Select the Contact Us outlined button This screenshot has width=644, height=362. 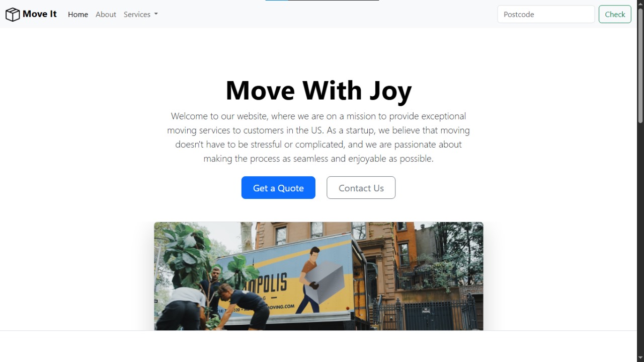click(361, 188)
